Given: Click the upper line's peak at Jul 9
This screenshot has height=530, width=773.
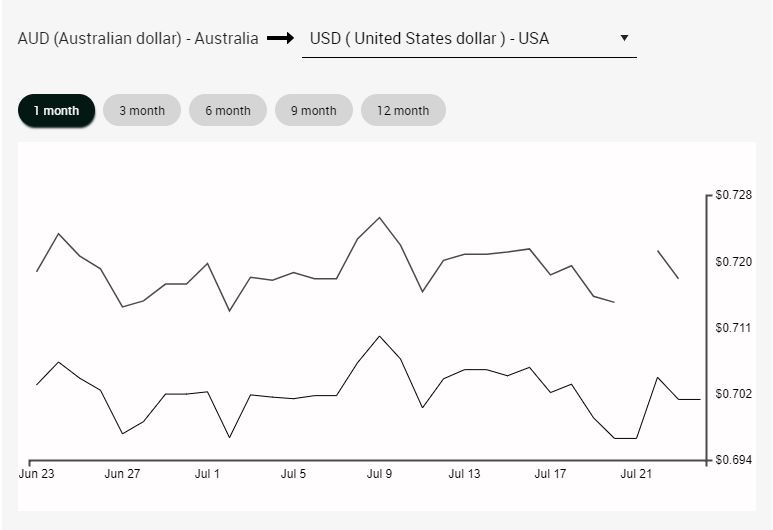Looking at the screenshot, I should (x=379, y=218).
